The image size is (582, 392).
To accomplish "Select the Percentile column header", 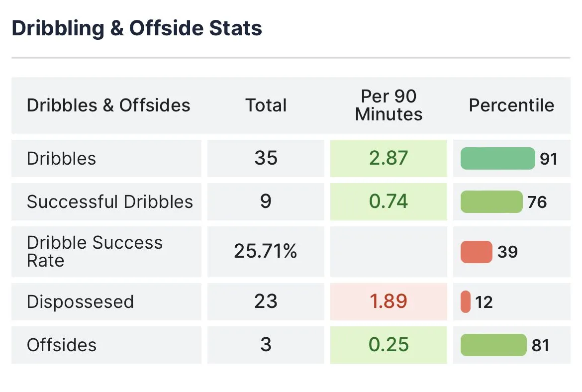I will [x=511, y=105].
